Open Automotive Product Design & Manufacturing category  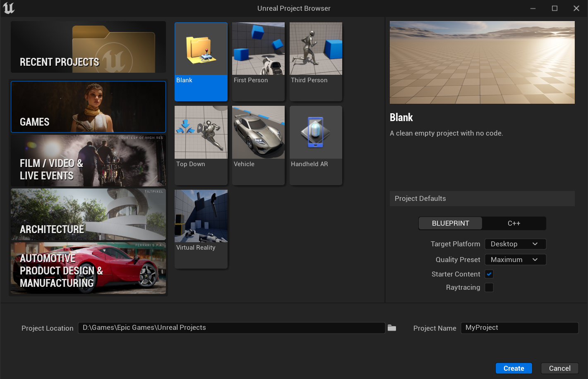tap(88, 268)
